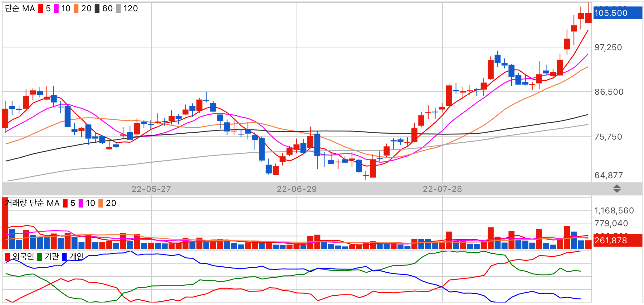The width and height of the screenshot is (644, 305).
Task: Click the green 기관 investor legend swatch
Action: click(39, 257)
